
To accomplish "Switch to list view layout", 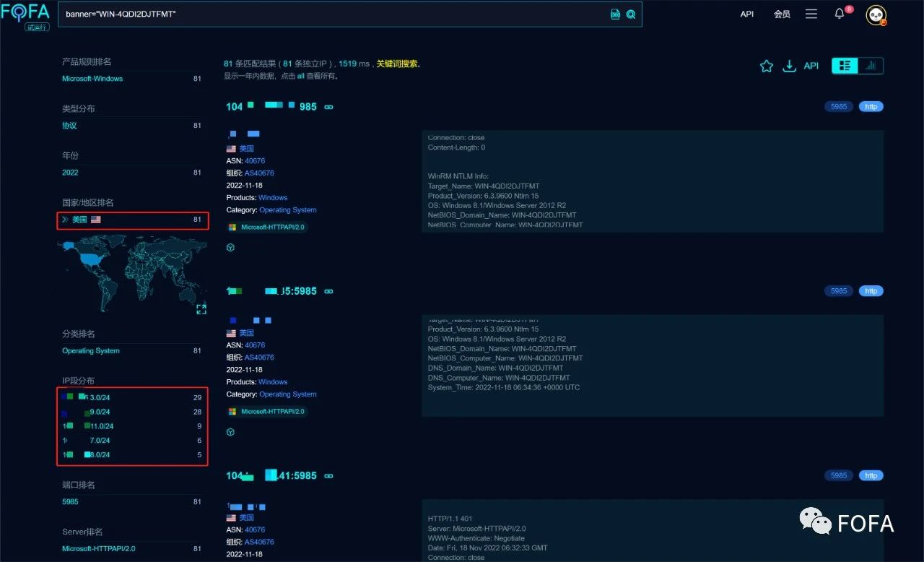I will tap(845, 66).
